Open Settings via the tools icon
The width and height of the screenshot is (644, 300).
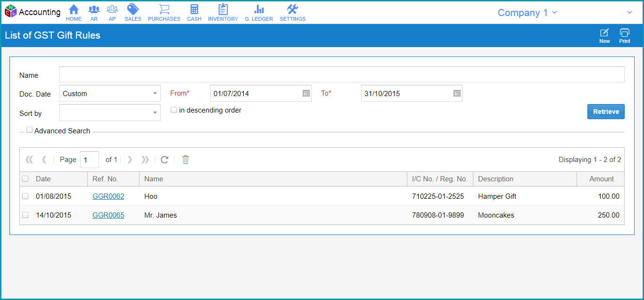point(292,12)
